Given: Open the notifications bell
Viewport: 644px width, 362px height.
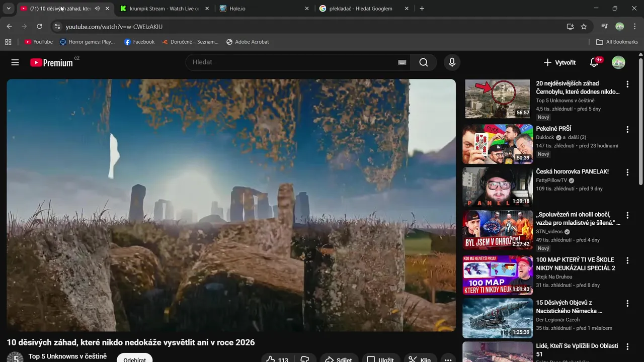Looking at the screenshot, I should coord(594,62).
